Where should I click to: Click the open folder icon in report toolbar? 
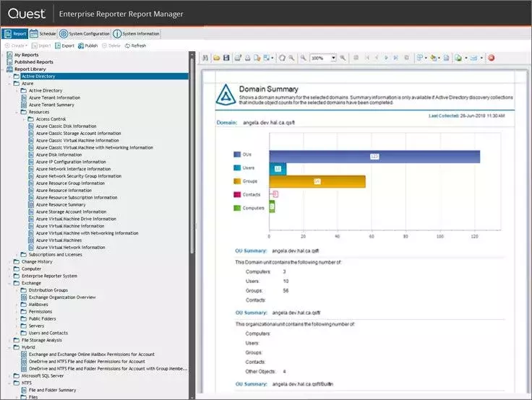tap(216, 58)
